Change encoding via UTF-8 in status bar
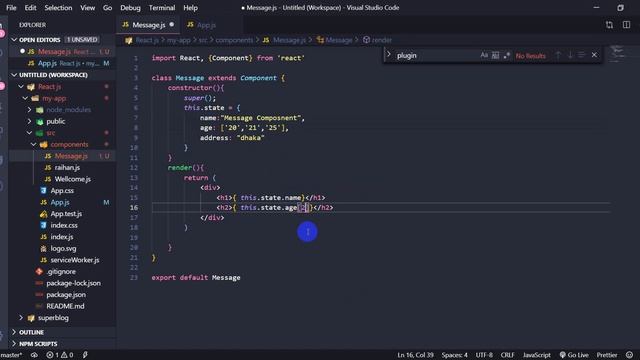Screen dimensions: 640x360 coord(484,355)
